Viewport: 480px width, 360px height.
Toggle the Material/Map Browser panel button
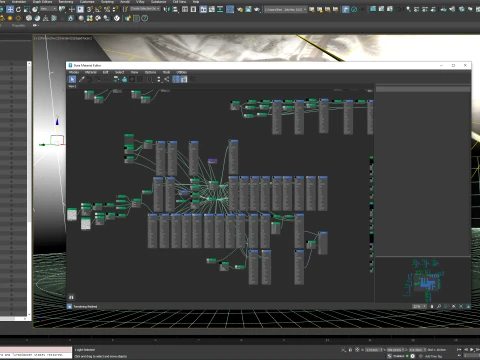[x=176, y=79]
